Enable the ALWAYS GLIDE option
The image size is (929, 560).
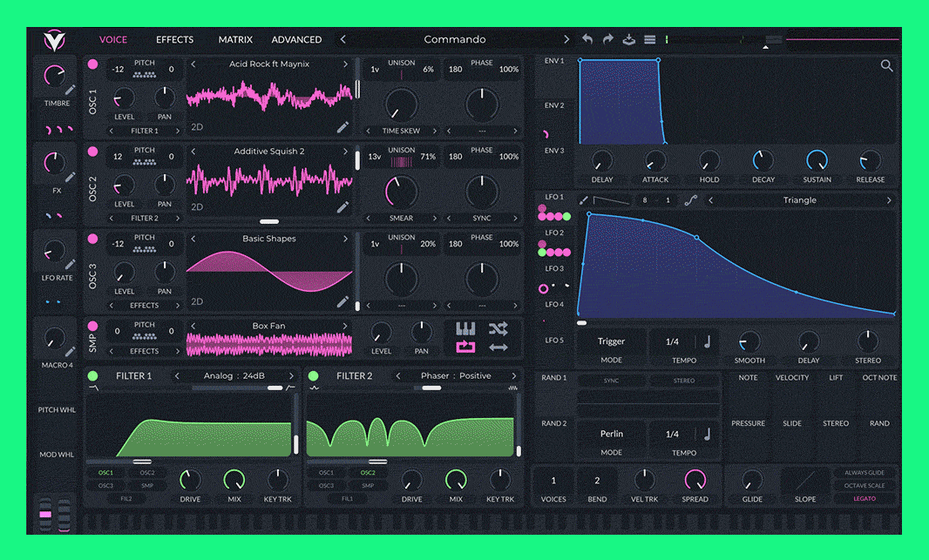864,473
